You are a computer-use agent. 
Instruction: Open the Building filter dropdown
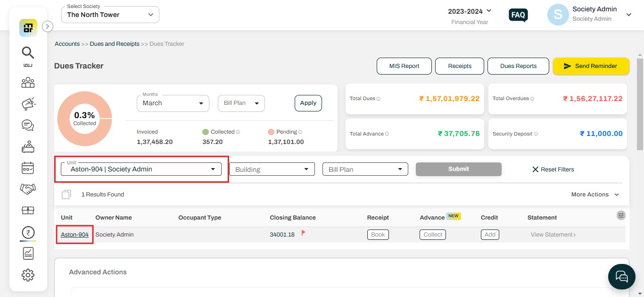pos(272,169)
